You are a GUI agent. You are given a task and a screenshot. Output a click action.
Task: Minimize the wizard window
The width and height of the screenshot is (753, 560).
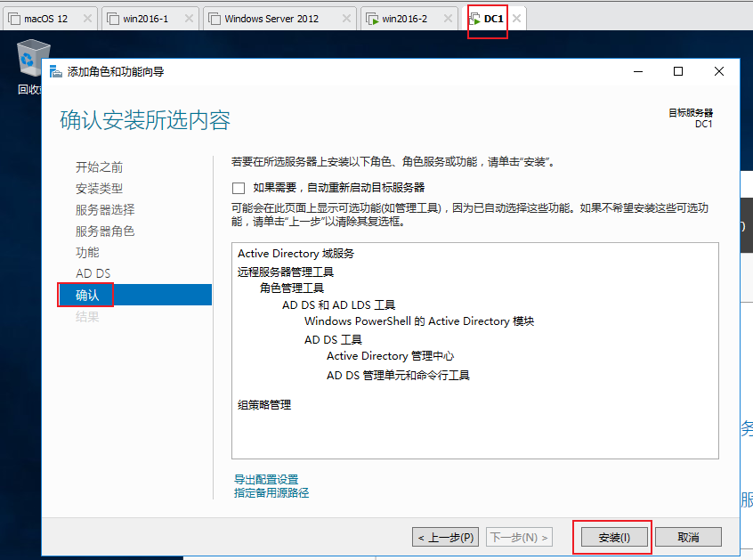coord(638,71)
